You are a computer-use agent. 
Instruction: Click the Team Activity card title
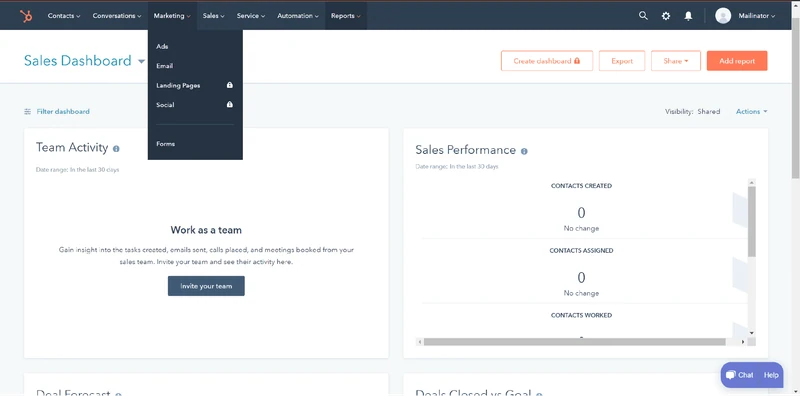72,148
